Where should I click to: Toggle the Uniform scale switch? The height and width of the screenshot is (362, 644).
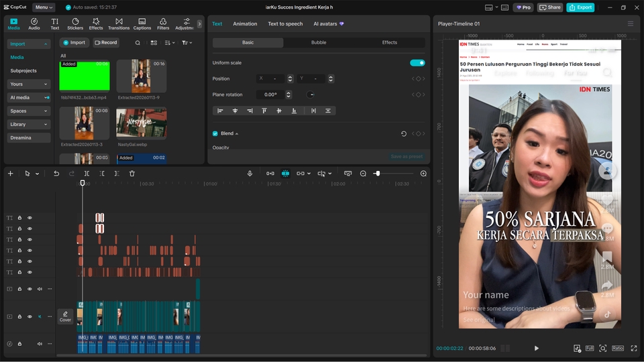click(417, 63)
